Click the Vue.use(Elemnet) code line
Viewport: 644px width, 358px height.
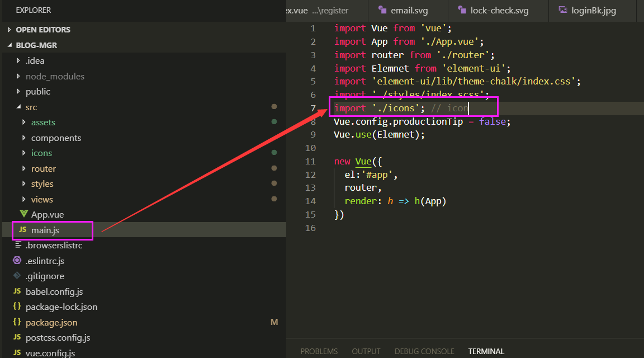(x=380, y=134)
